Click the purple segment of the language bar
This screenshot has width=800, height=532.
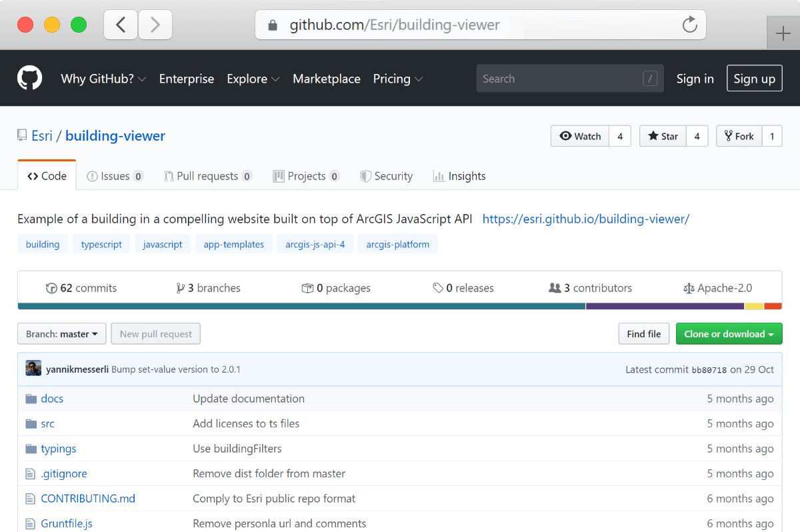coord(665,306)
